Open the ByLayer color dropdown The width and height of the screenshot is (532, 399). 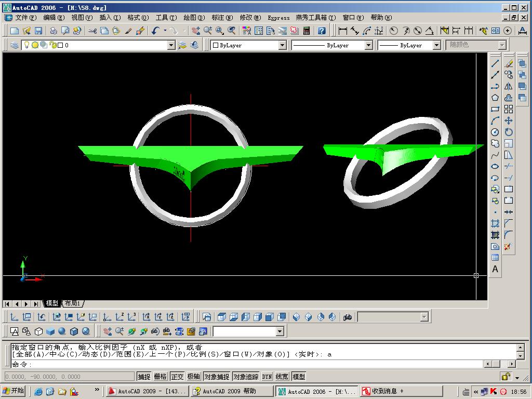[282, 45]
